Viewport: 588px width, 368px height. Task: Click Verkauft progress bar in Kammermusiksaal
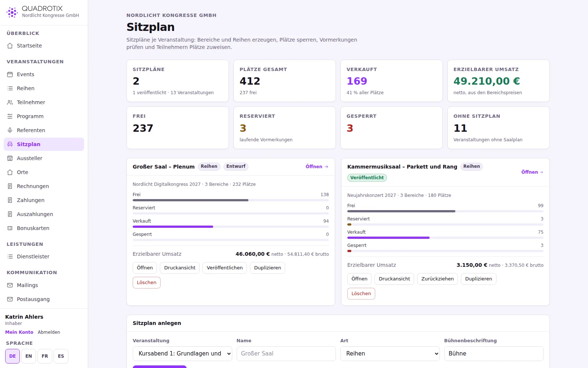pos(445,238)
